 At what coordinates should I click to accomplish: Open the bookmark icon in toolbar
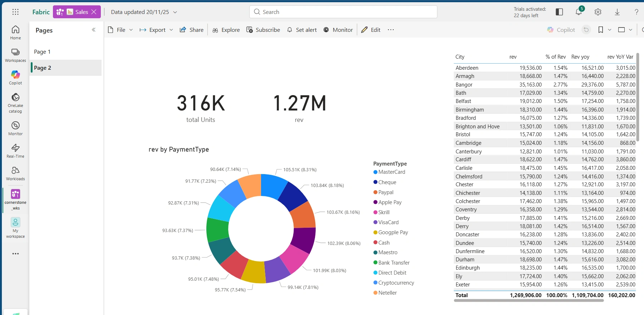pos(601,30)
